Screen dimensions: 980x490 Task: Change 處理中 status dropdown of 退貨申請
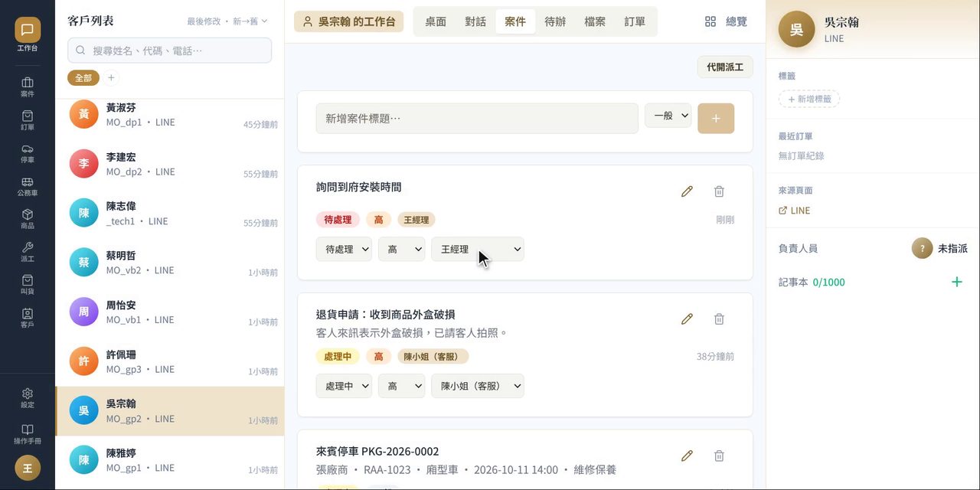click(x=344, y=386)
